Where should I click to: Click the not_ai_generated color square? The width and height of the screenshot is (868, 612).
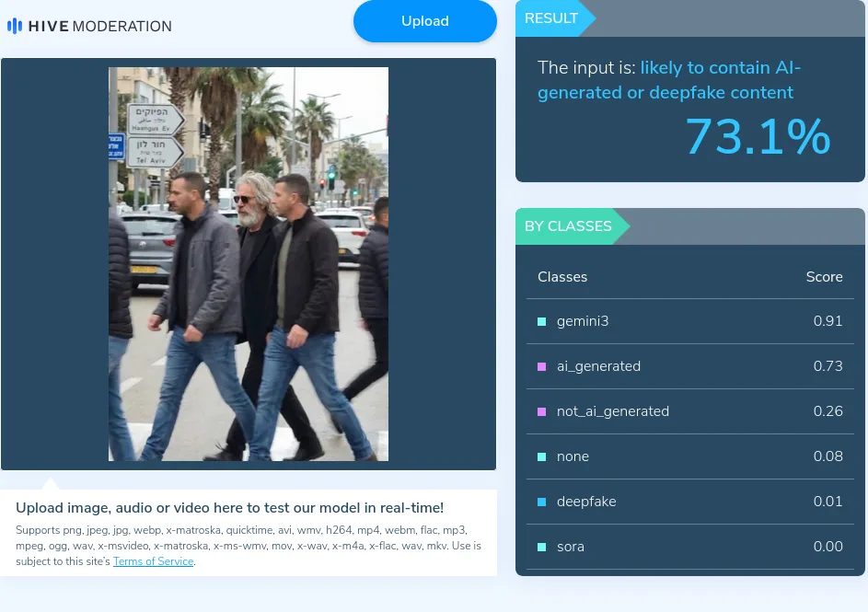tap(542, 411)
